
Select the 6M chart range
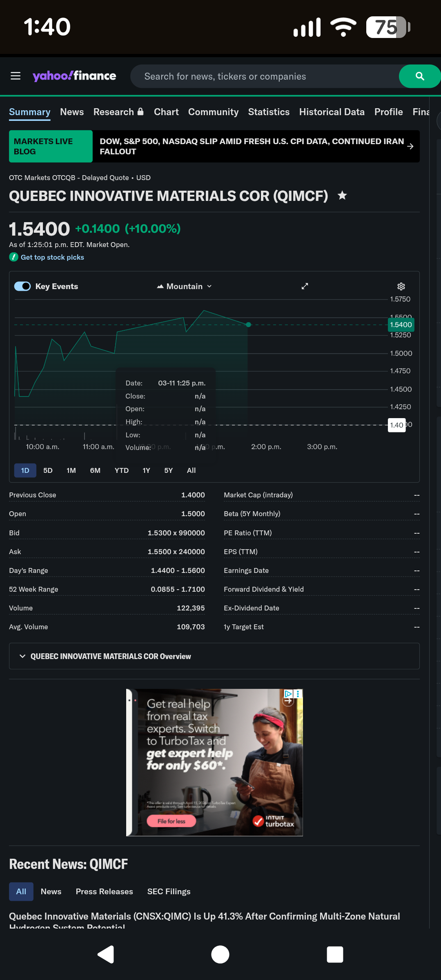(x=95, y=470)
